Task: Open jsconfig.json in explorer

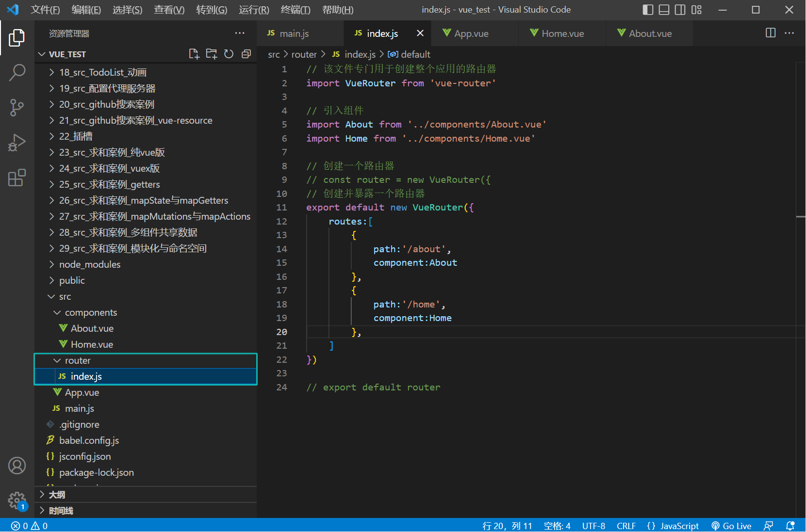Action: click(x=146, y=456)
